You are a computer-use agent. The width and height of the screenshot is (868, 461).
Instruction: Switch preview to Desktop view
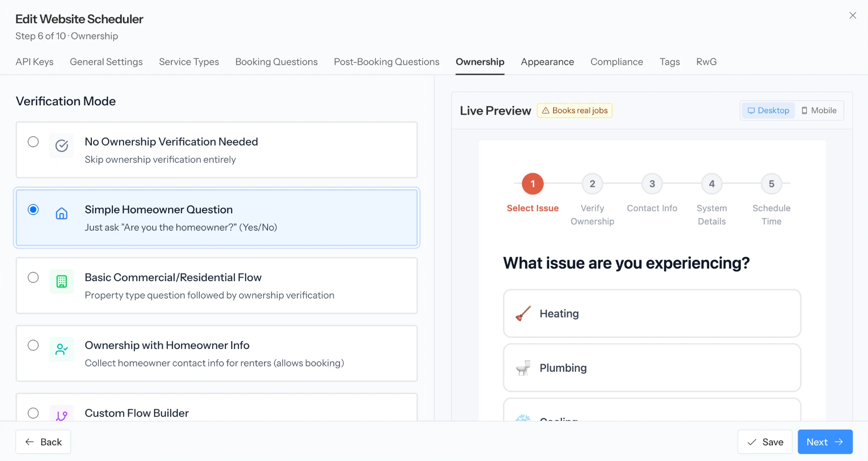(x=768, y=111)
